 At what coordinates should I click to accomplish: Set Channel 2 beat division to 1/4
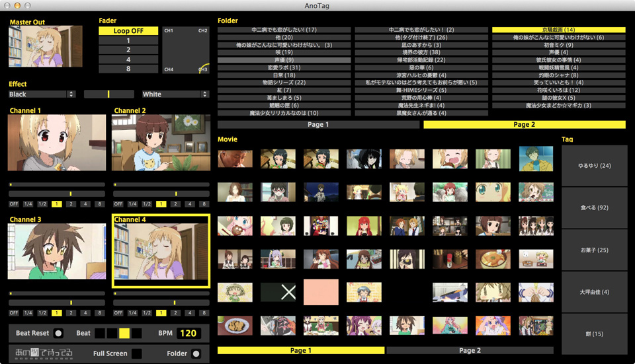point(132,204)
